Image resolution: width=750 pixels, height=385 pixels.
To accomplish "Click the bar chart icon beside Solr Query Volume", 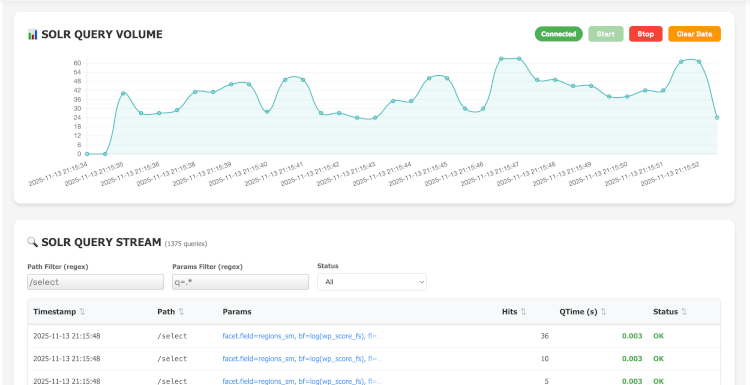I will pos(33,34).
